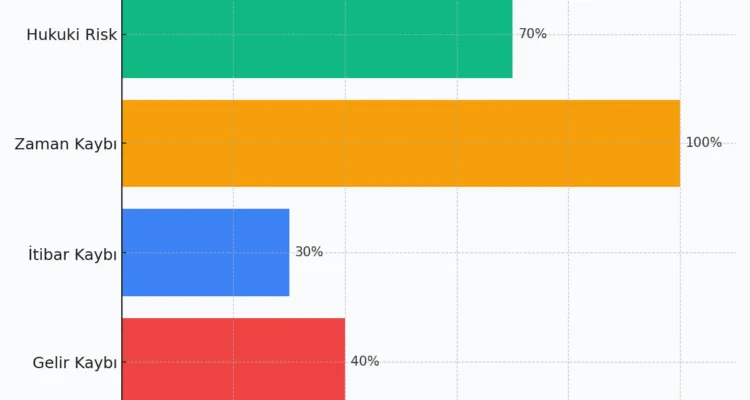
Task: Click the vertical axis line beside İtibar Kaybı
Action: [x=122, y=252]
